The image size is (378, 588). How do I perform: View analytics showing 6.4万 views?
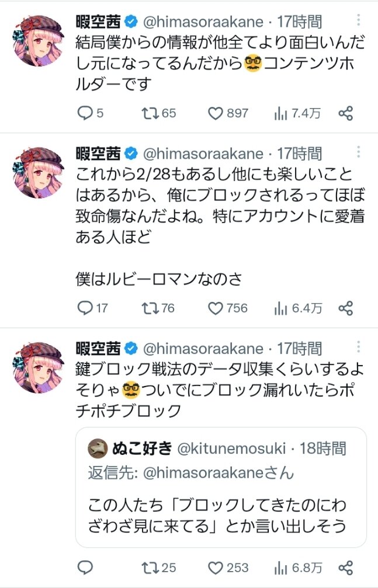pyautogui.click(x=280, y=308)
